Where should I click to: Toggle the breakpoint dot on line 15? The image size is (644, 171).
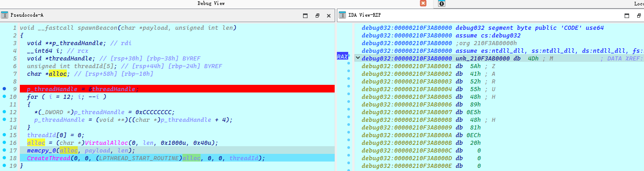pos(4,135)
